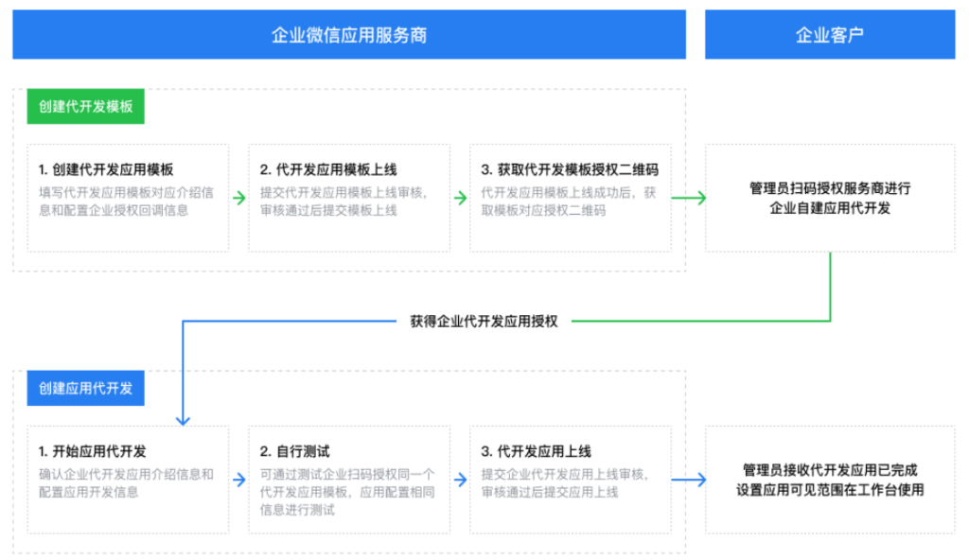Click text 管理员扫码授权服务商进行
The width and height of the screenshot is (969, 560).
click(x=830, y=188)
